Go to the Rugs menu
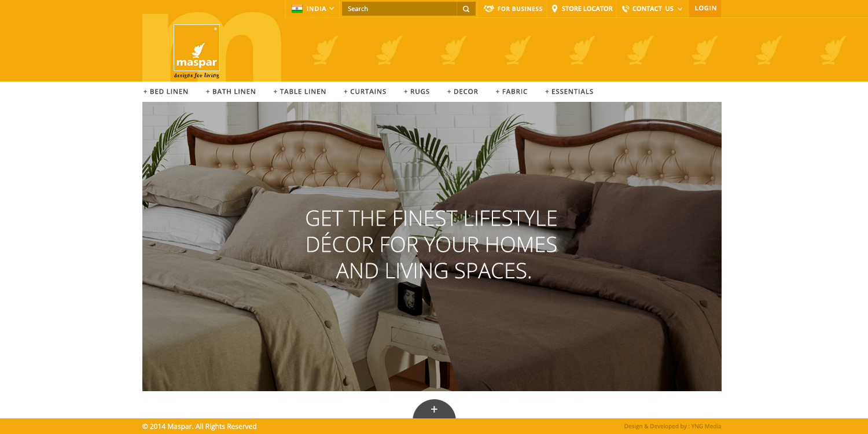The width and height of the screenshot is (868, 434). point(417,91)
